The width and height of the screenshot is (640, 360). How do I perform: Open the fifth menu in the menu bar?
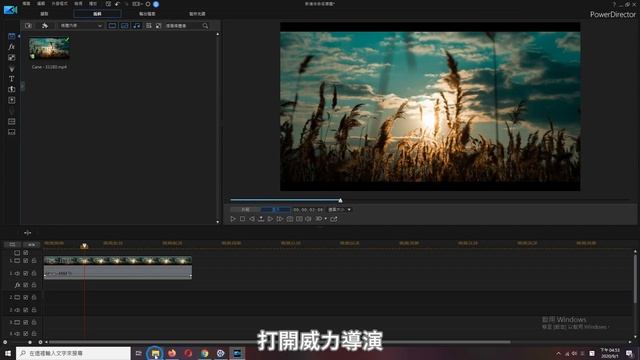pos(93,3)
